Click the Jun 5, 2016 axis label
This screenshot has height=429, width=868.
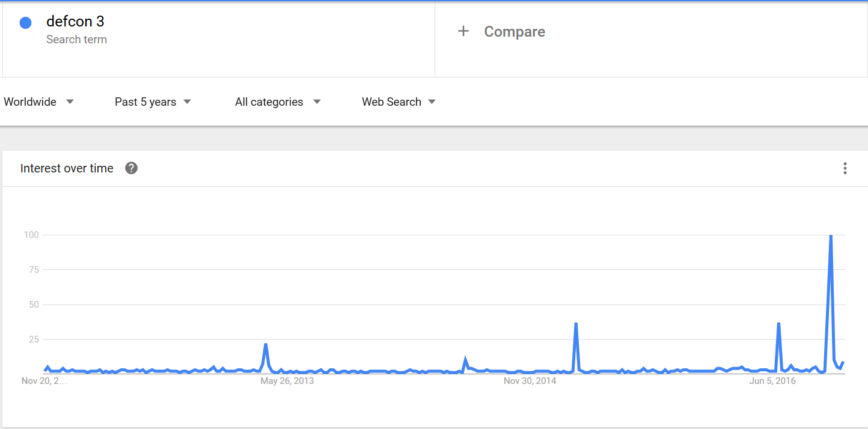tap(772, 381)
